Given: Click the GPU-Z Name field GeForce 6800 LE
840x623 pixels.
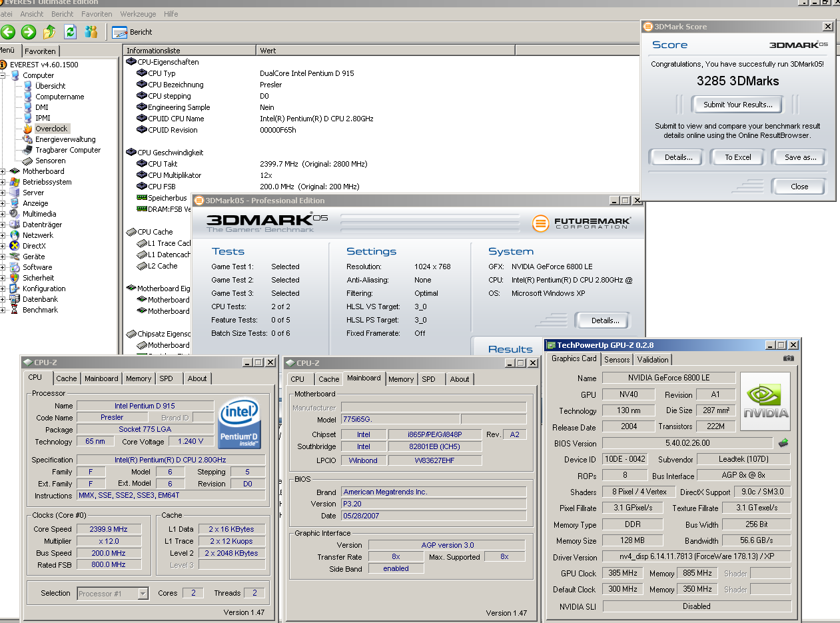Looking at the screenshot, I should [669, 378].
